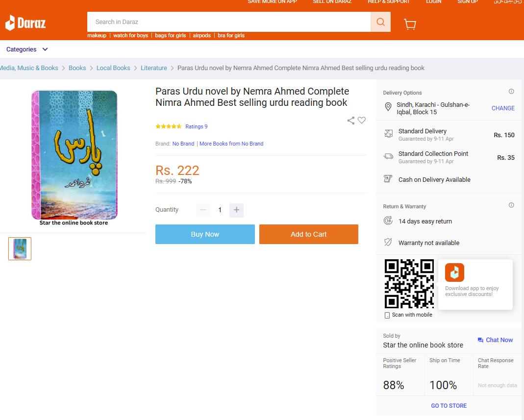Image resolution: width=524 pixels, height=420 pixels.
Task: Click Books breadcrumb link
Action: (x=77, y=68)
